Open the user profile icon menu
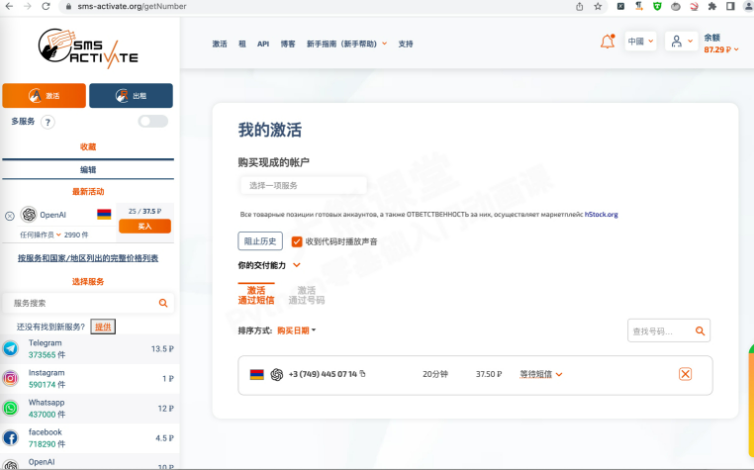Screen dimensions: 754x470 [681, 41]
